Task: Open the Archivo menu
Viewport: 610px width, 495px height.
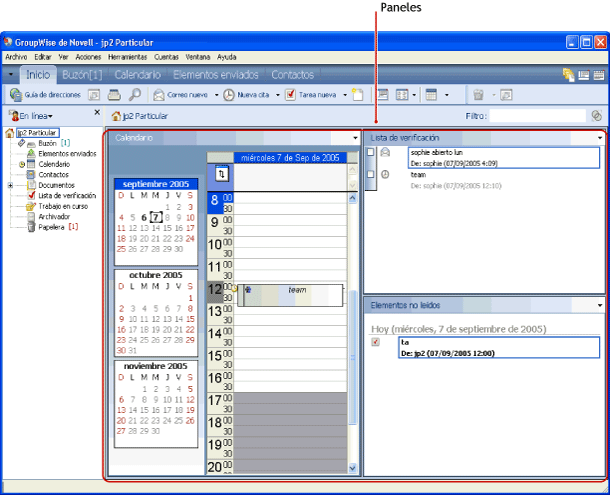Action: coord(16,57)
